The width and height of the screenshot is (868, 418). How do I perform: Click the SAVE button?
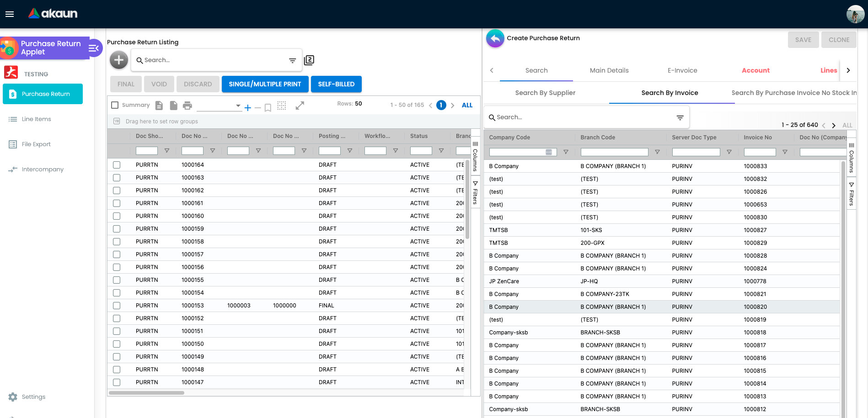[803, 40]
